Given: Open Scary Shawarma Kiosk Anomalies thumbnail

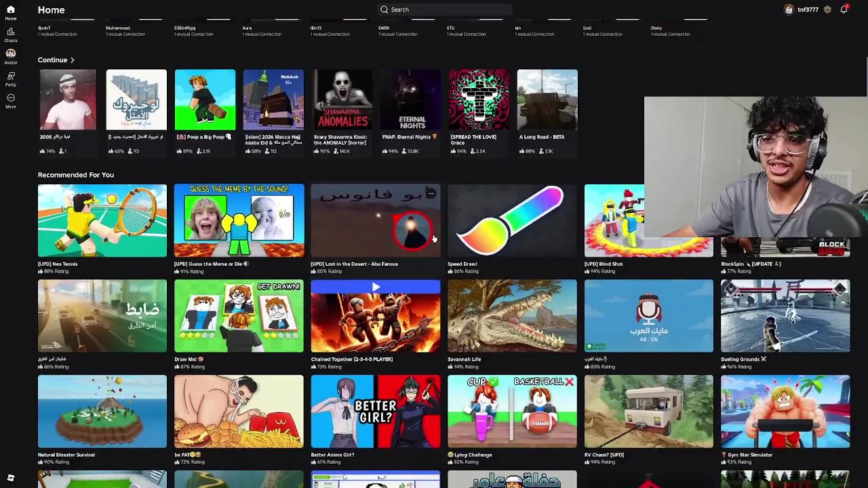Looking at the screenshot, I should coord(342,100).
